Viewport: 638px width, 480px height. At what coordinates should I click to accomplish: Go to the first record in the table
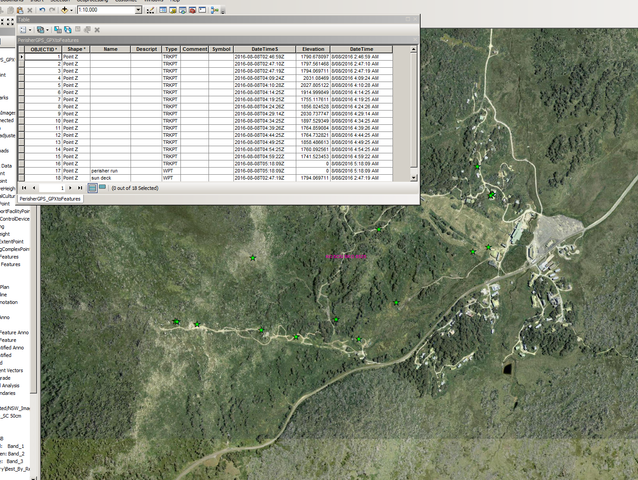(24, 188)
